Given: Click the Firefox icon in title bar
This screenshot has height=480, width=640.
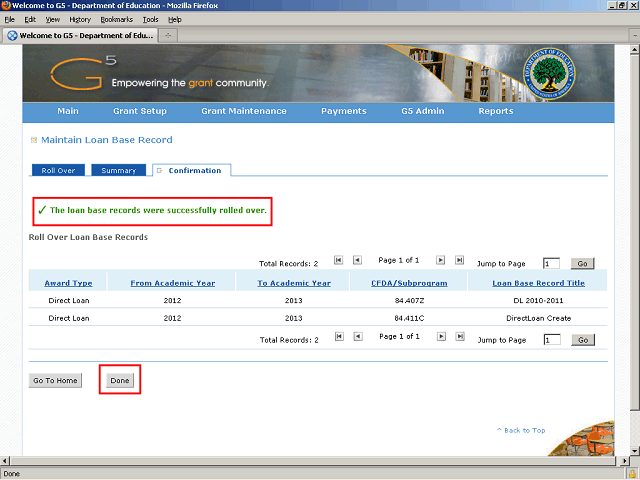Looking at the screenshot, I should (6, 5).
